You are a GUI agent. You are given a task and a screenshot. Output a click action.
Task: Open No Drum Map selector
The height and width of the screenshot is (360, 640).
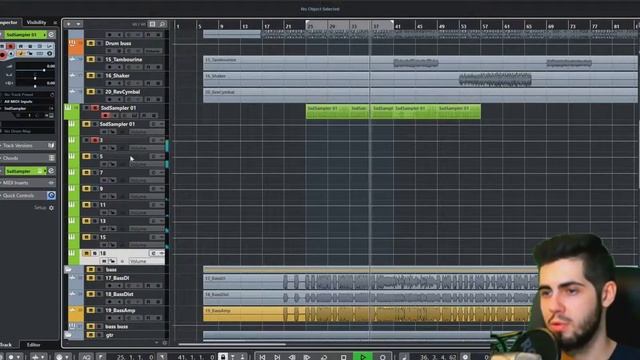pyautogui.click(x=27, y=131)
